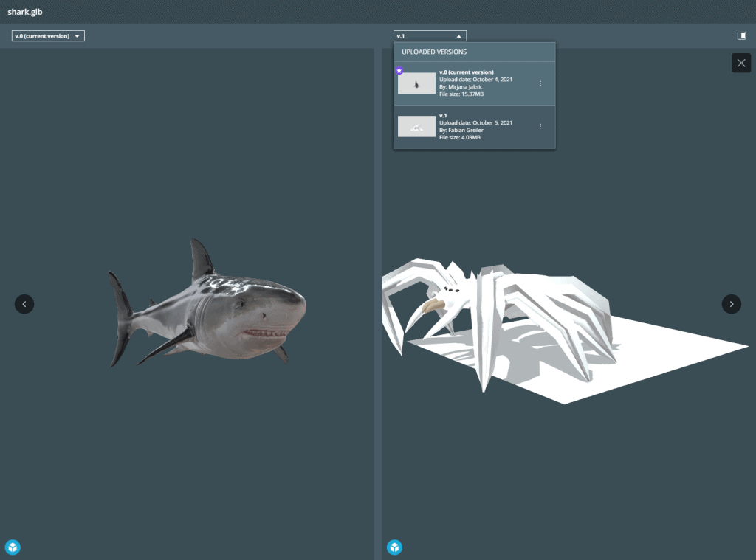Click the Sketchfab logo under the spider viewer
Image resolution: width=756 pixels, height=560 pixels.
point(394,547)
